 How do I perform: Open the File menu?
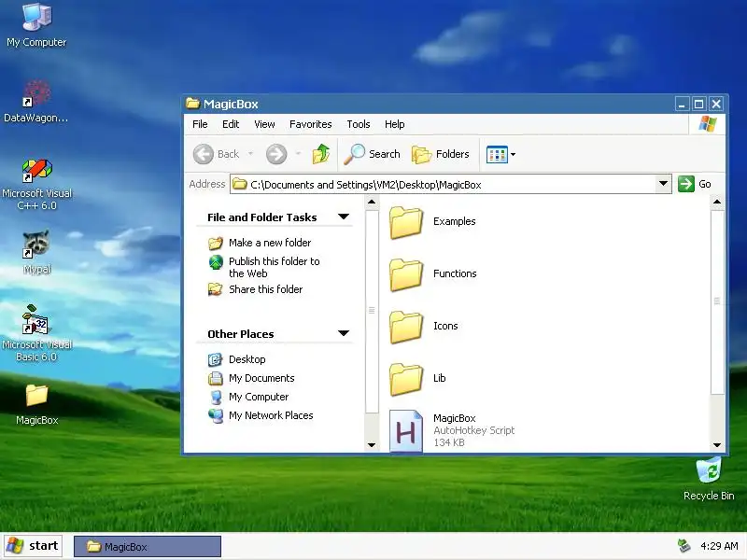coord(200,124)
